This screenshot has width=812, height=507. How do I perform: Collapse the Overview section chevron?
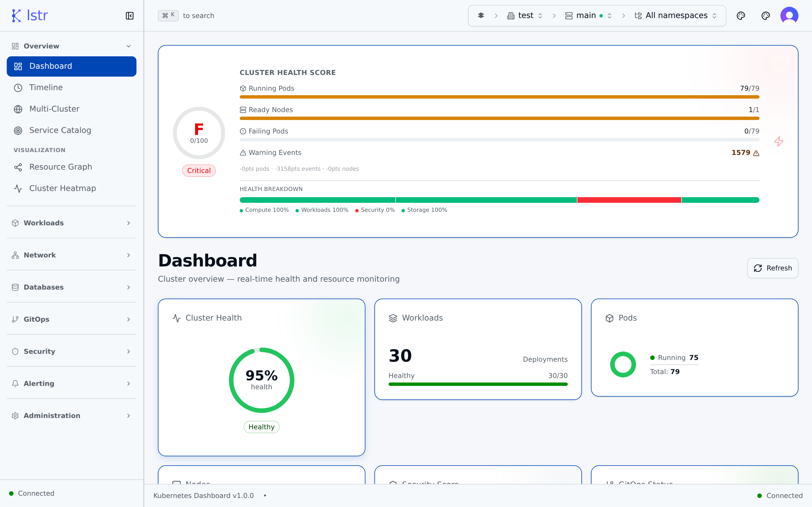tap(129, 46)
